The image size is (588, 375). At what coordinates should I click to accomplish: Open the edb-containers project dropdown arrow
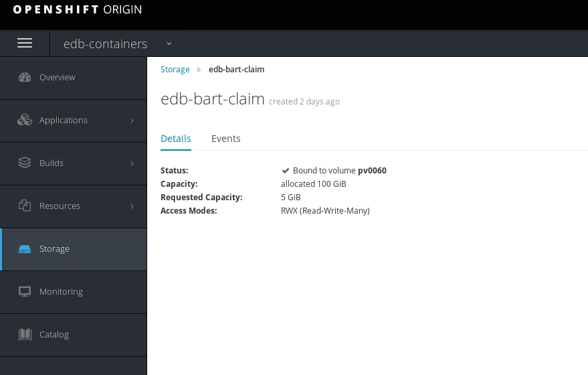click(x=169, y=44)
